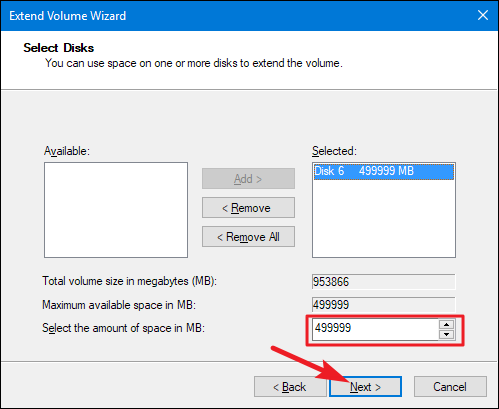This screenshot has height=409, width=499.
Task: Click the grayed-out Add button
Action: (x=248, y=179)
